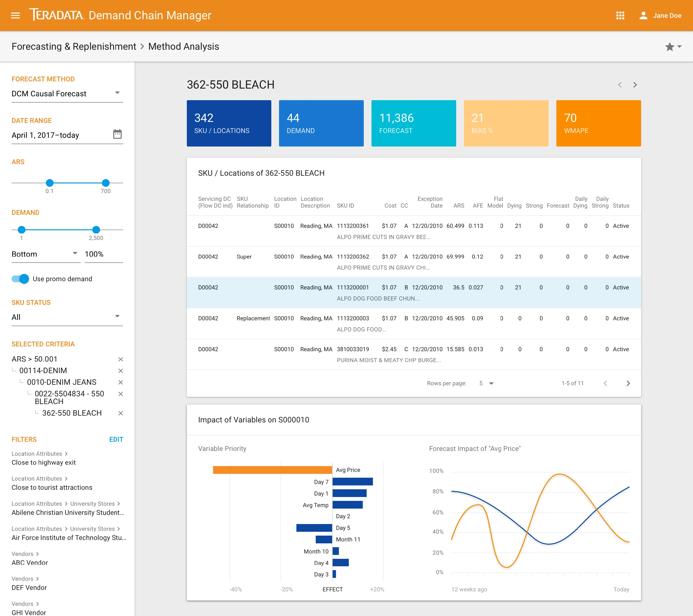Remove the 0010-DENIM JEANS criterion

click(x=120, y=382)
